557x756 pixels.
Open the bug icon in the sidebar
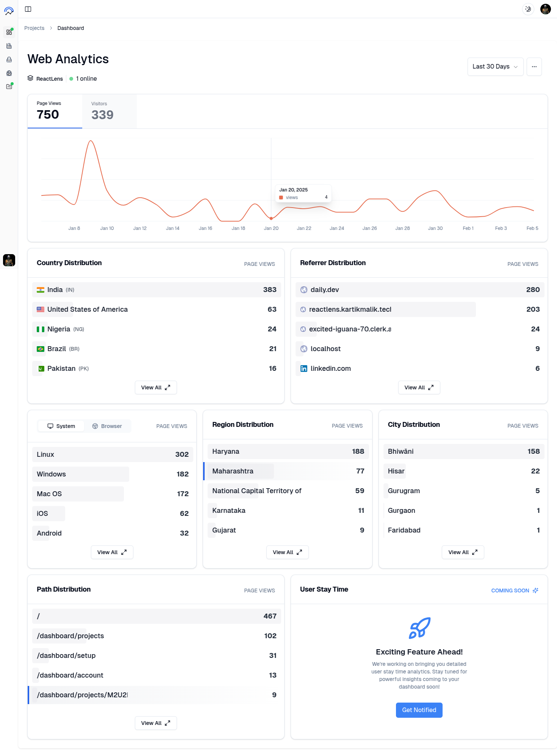point(9,73)
